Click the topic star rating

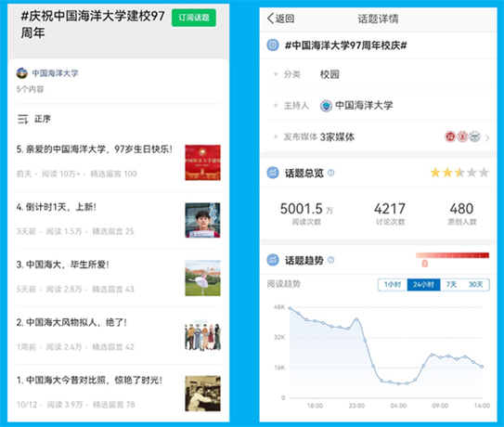459,173
